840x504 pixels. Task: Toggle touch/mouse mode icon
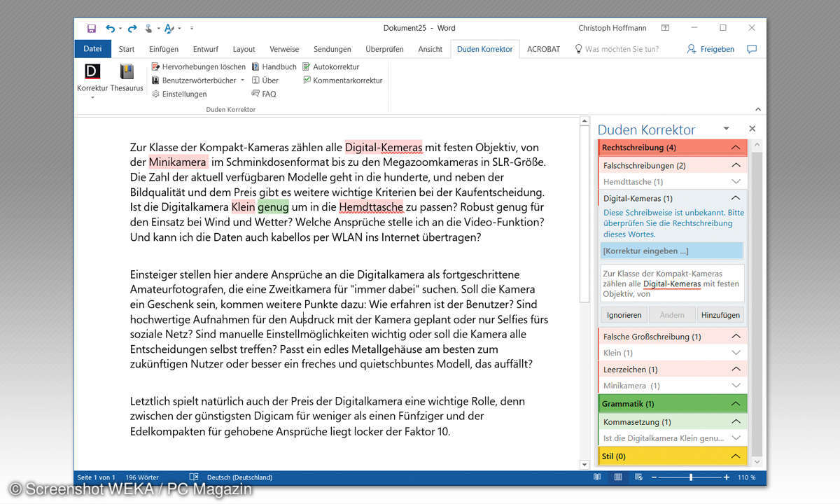[148, 28]
